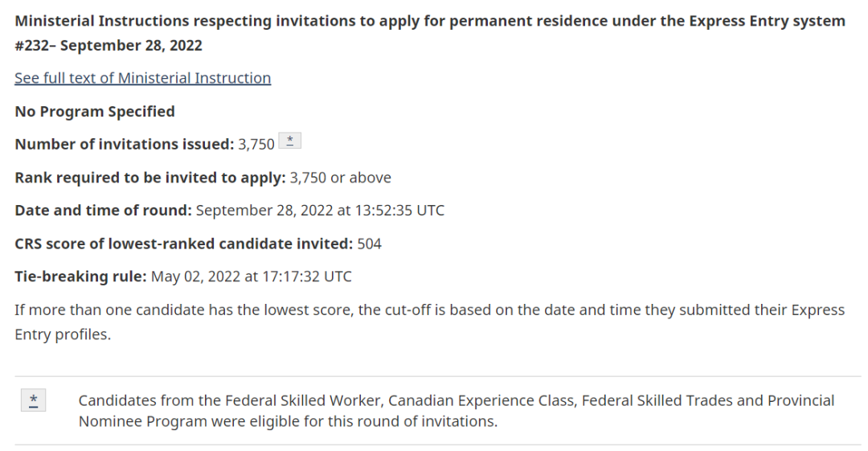Click the #232– September 28, 2022 heading line
Screen dimensions: 868x451
[108, 46]
